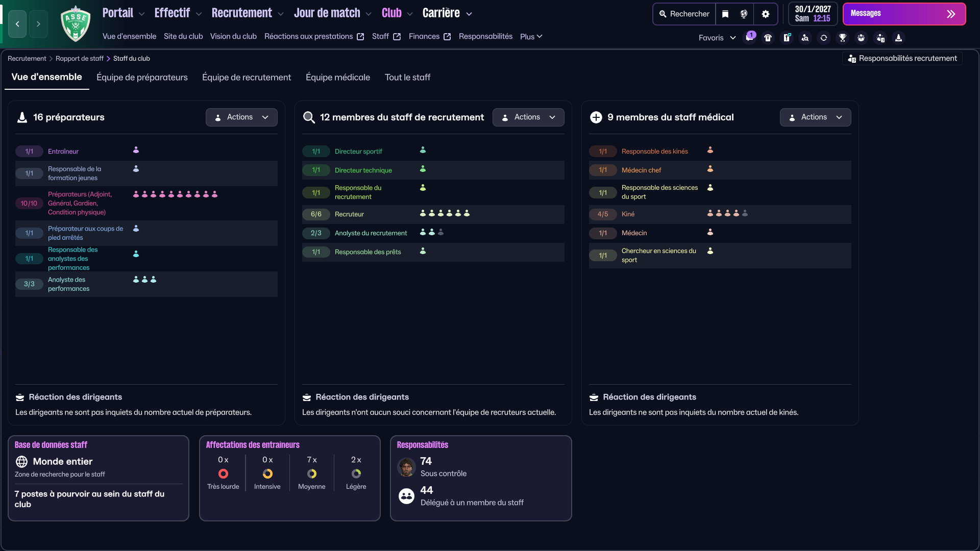Open the Actions dropdown for préparateurs
This screenshot has width=980, height=551.
pyautogui.click(x=241, y=117)
